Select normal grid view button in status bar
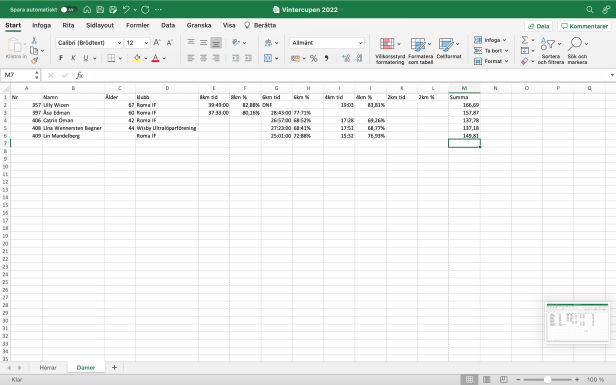The width and height of the screenshot is (616, 385). tap(469, 380)
